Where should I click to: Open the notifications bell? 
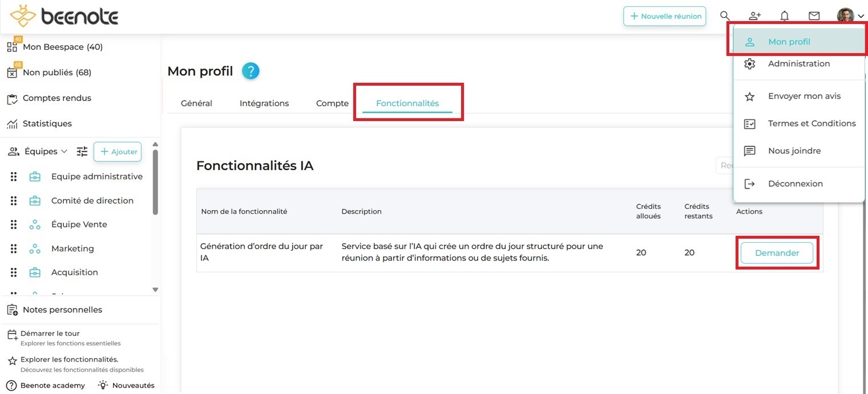[x=784, y=16]
